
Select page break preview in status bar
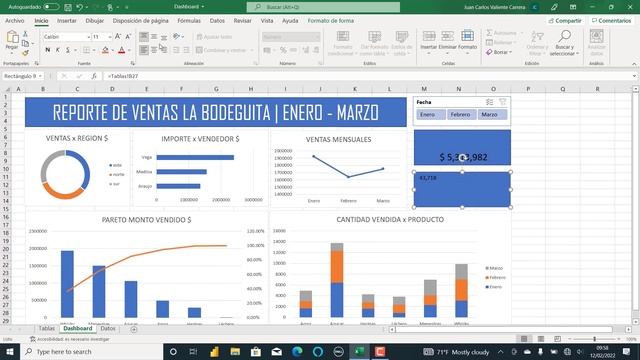coord(558,339)
